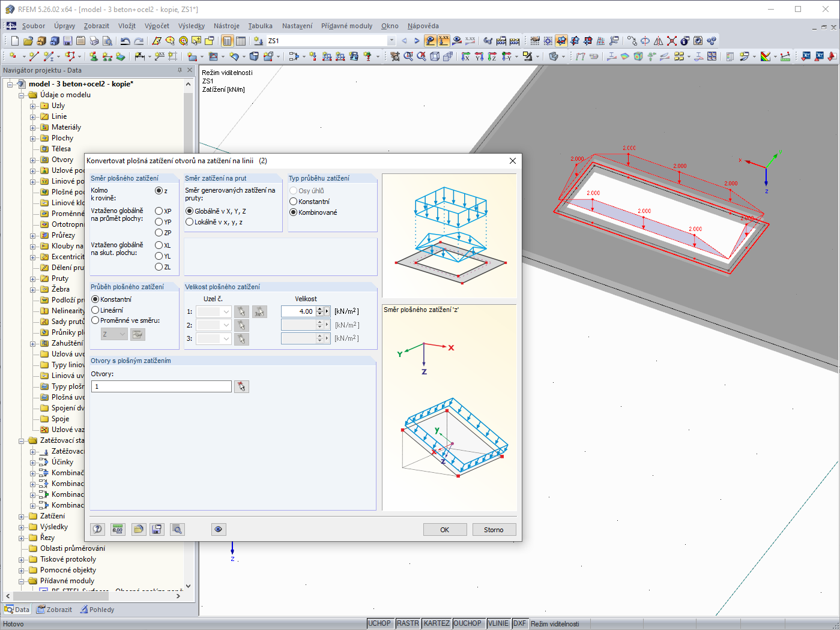Click the New model icon in toolbar
Viewport: 840px width, 630px height.
[x=15, y=41]
